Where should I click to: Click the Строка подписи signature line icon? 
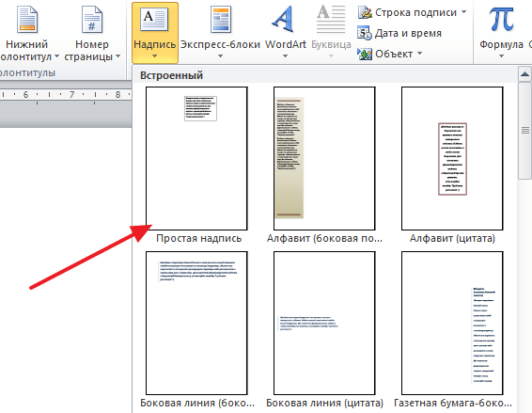[365, 12]
